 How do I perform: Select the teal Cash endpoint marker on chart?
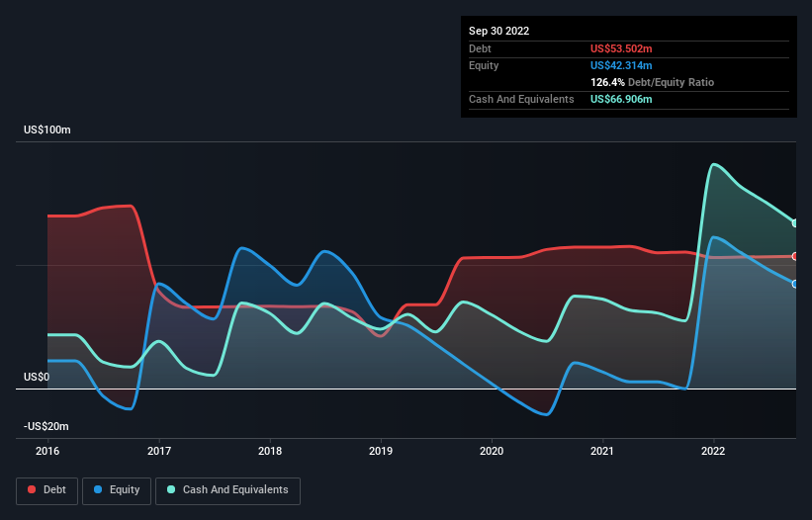pyautogui.click(x=795, y=223)
